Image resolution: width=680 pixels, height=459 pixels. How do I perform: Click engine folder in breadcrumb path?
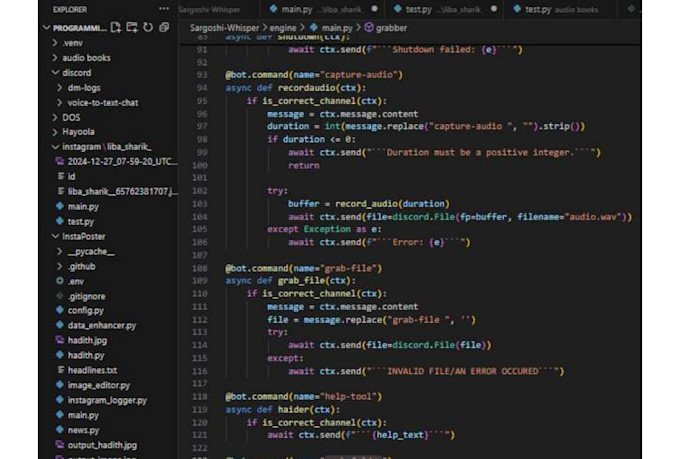point(283,28)
